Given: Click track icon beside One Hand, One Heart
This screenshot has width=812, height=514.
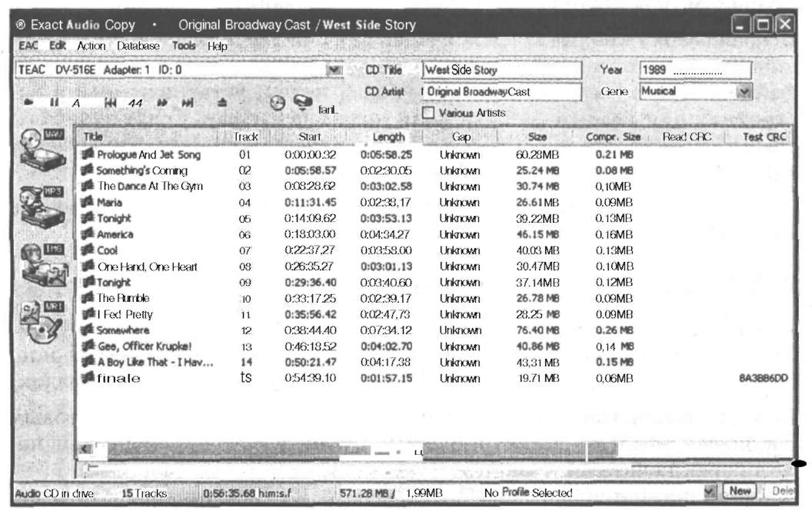Looking at the screenshot, I should point(88,266).
